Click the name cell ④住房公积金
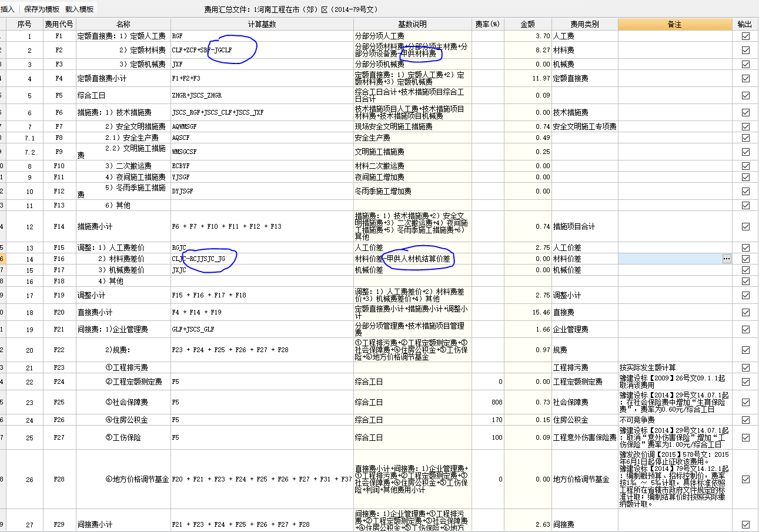The image size is (759, 532). click(x=123, y=420)
